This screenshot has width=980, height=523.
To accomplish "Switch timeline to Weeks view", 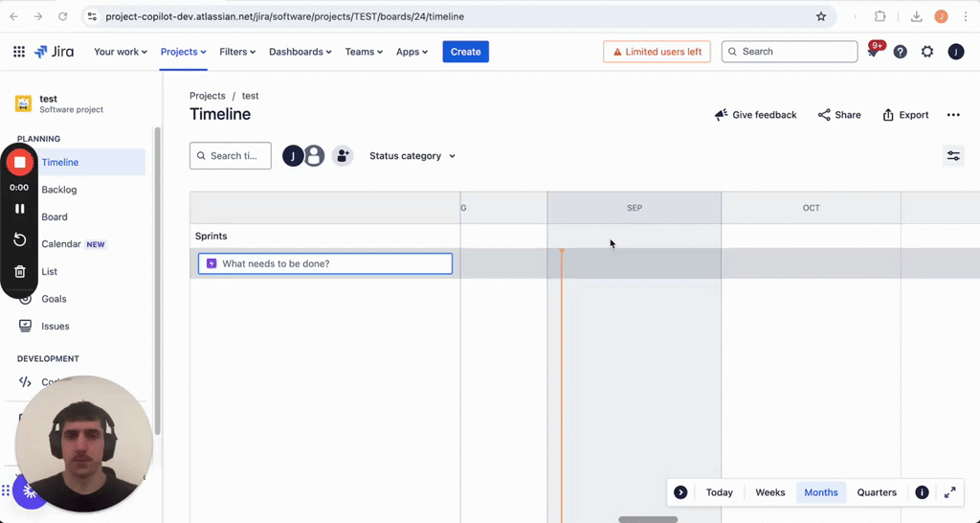I will click(770, 492).
